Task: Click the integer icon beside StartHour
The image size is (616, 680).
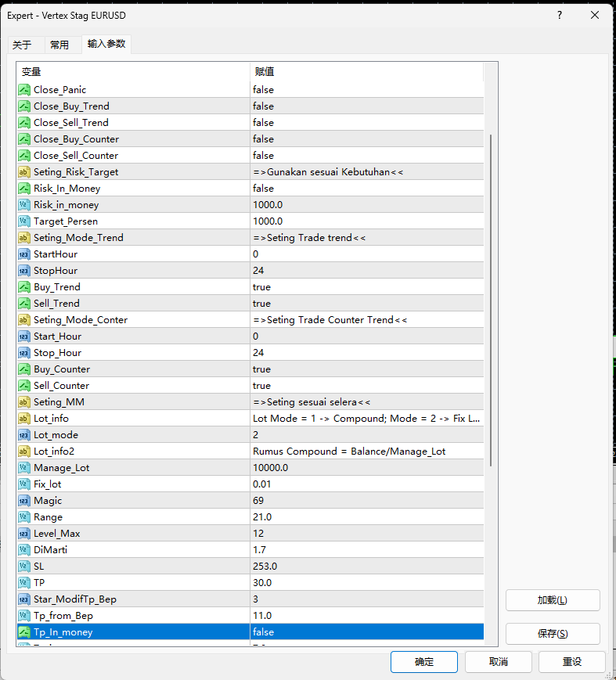Action: [24, 254]
